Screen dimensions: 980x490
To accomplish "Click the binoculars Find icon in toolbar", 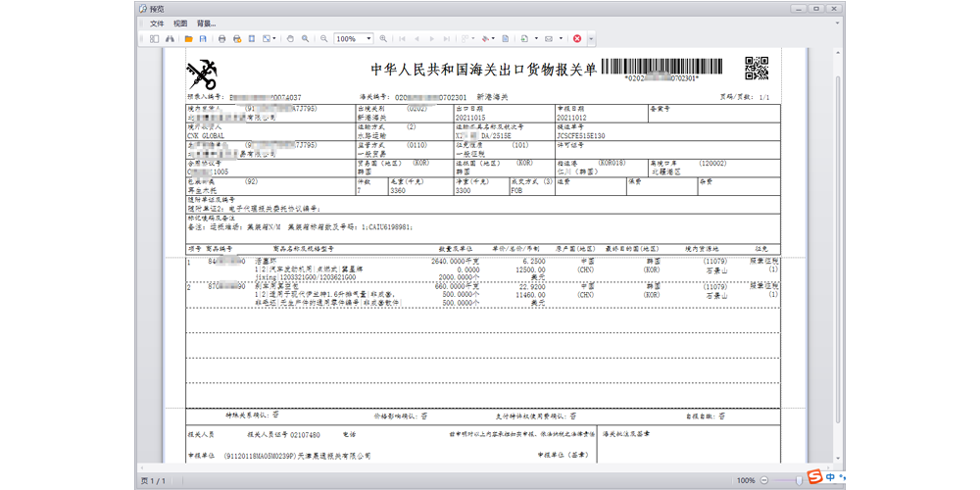I will pyautogui.click(x=170, y=39).
